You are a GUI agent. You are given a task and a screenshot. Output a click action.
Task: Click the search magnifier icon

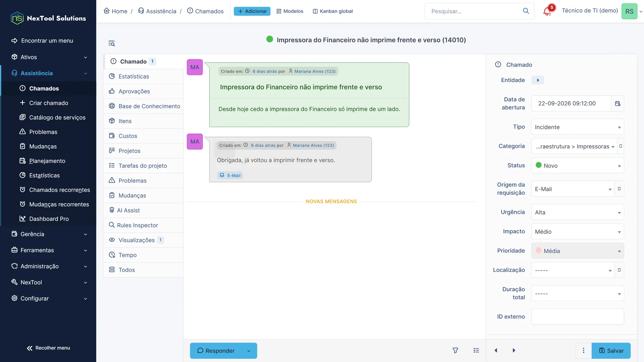point(526,11)
